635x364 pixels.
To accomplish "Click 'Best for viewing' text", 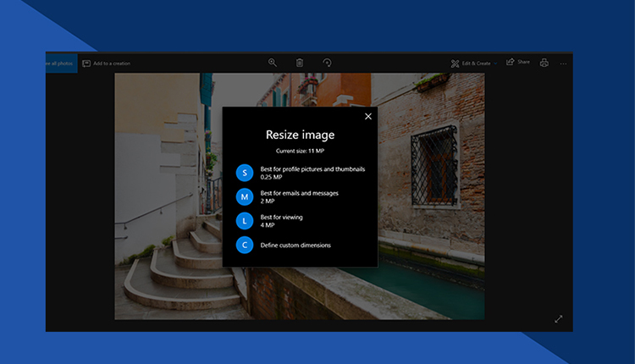I will (281, 217).
